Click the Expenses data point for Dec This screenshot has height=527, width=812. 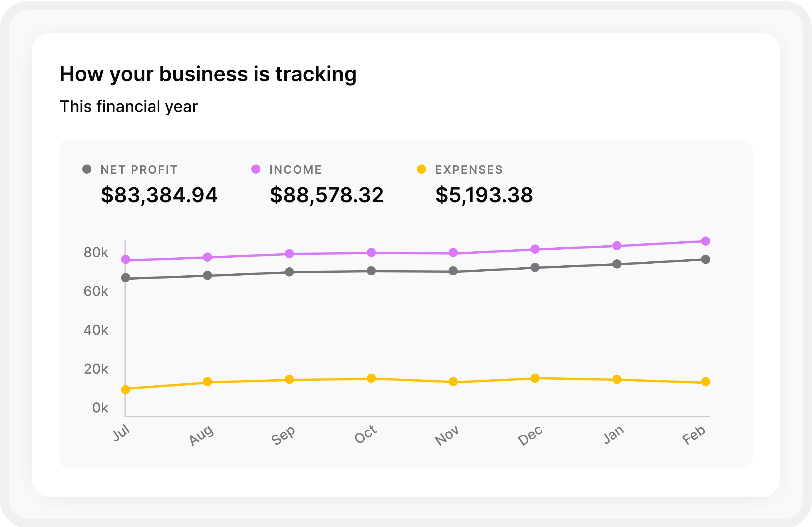[x=535, y=378]
